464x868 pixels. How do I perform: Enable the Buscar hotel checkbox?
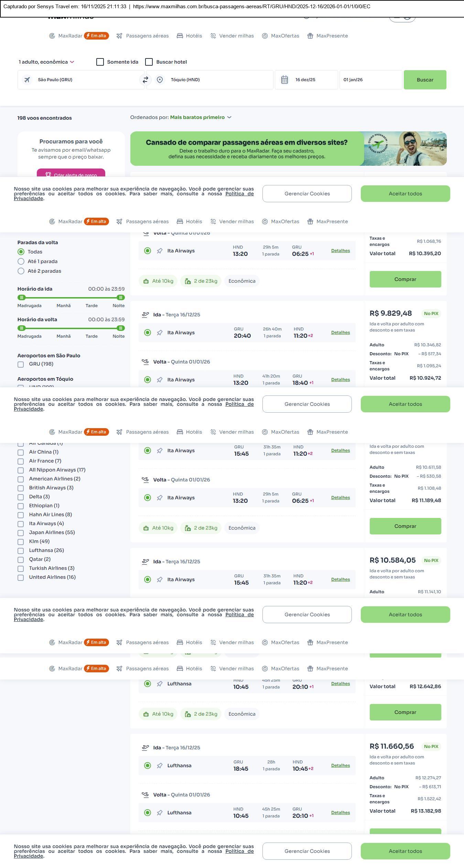pos(149,62)
